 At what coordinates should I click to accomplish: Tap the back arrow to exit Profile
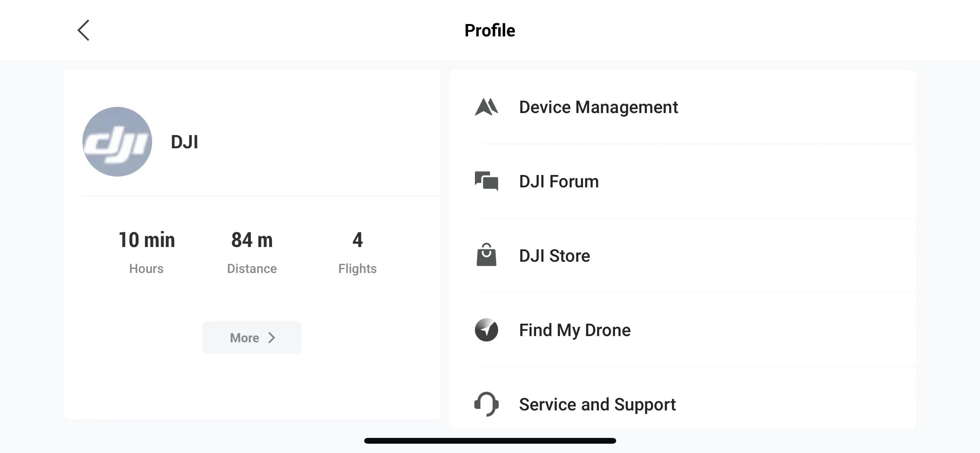pos(84,30)
